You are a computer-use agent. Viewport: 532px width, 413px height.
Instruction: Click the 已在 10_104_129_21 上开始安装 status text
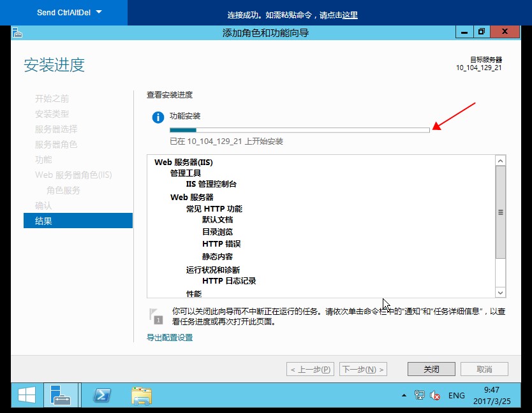click(x=226, y=141)
